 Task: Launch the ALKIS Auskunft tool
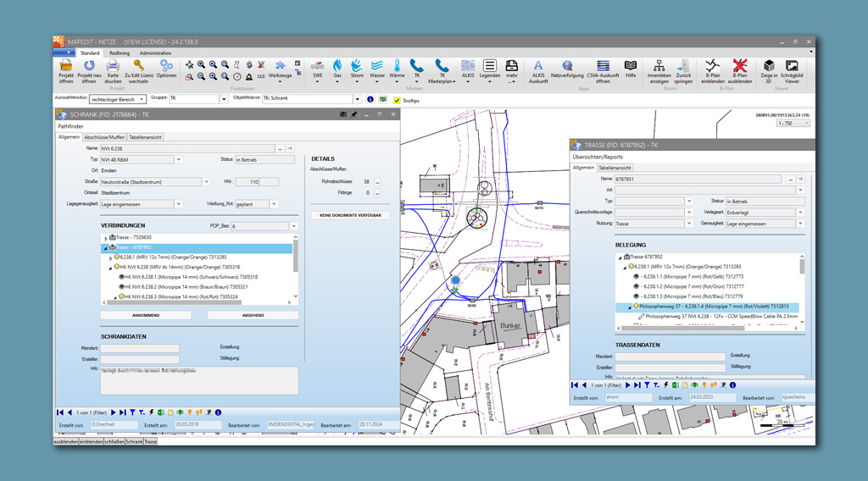click(538, 66)
